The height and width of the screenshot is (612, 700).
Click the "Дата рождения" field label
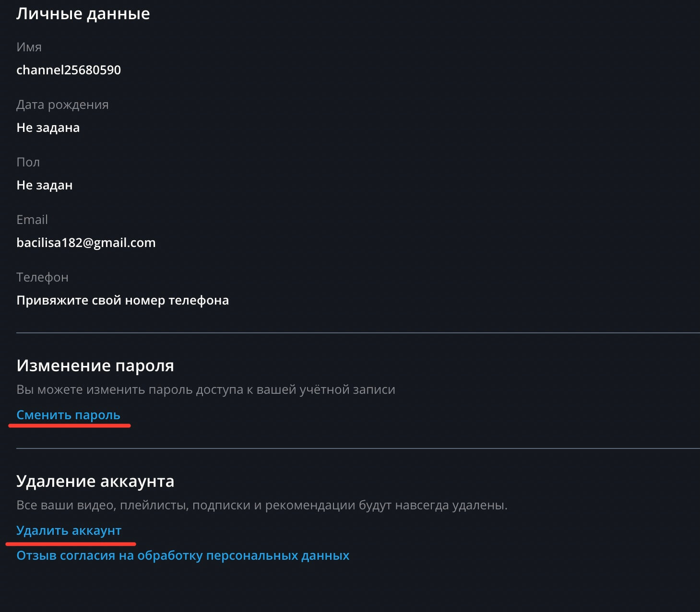click(62, 105)
